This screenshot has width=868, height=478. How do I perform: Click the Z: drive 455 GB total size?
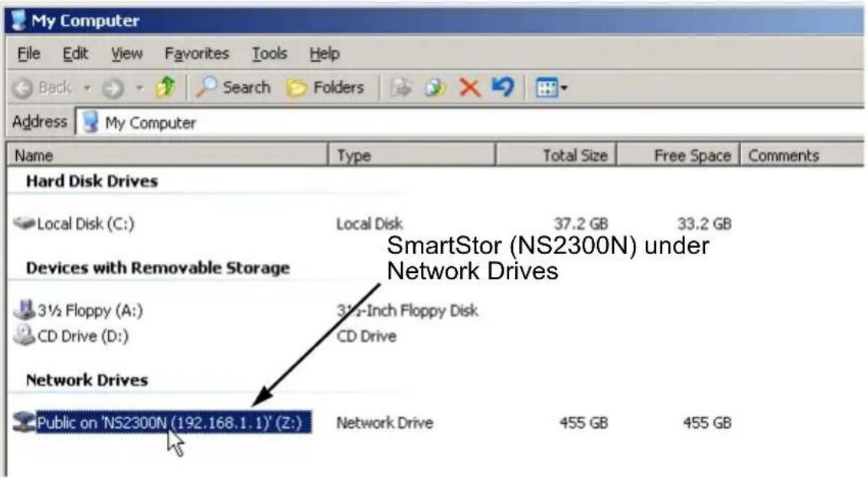coord(583,423)
